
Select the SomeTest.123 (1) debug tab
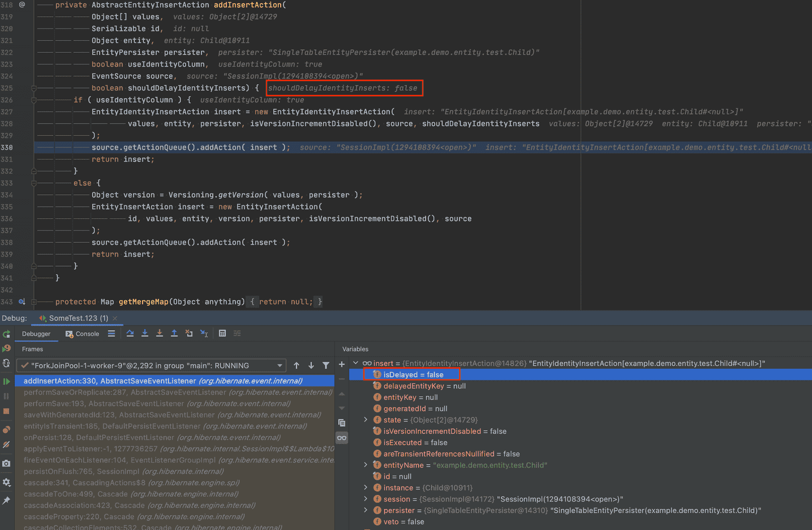coord(79,318)
